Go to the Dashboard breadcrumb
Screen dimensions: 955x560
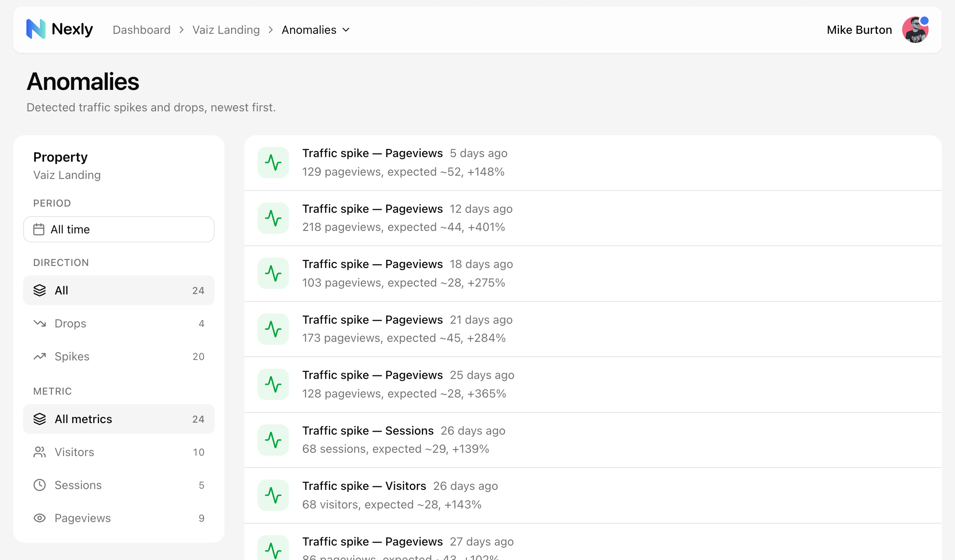(142, 30)
